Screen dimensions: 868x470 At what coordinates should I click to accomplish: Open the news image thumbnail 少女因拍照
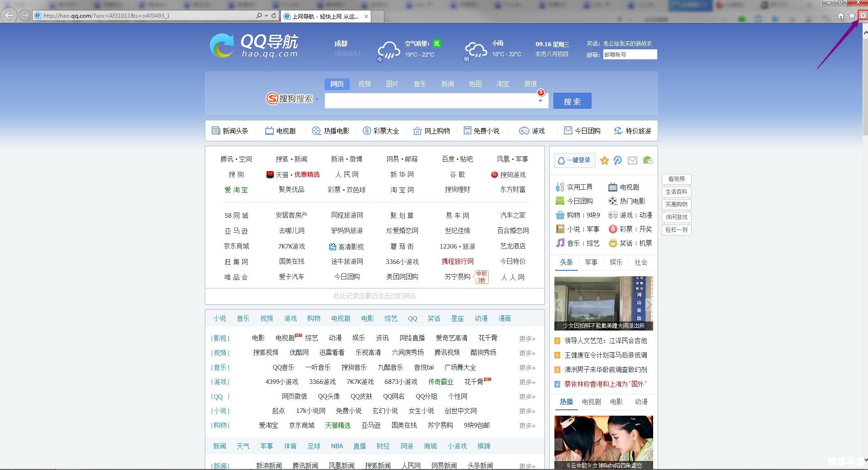coord(603,303)
